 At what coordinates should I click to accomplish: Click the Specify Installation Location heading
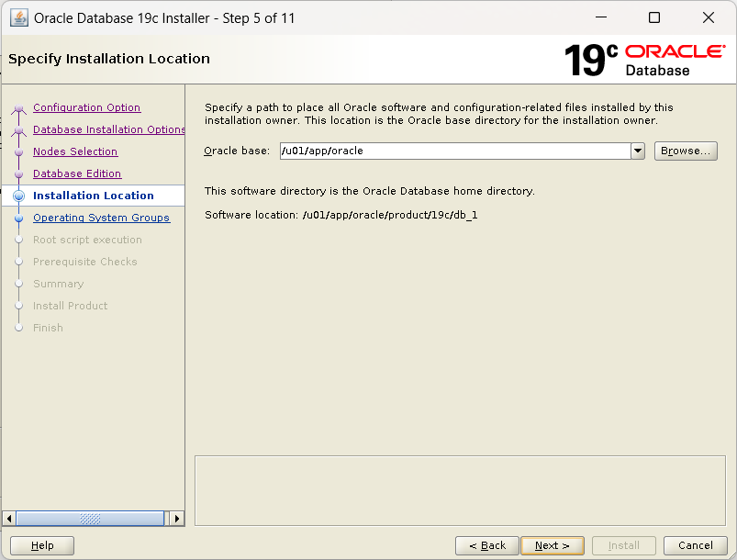[109, 59]
